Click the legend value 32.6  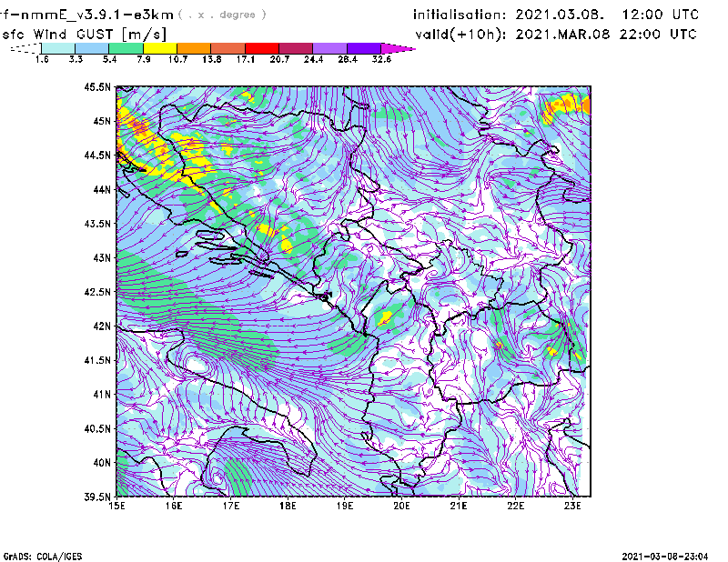point(381,59)
